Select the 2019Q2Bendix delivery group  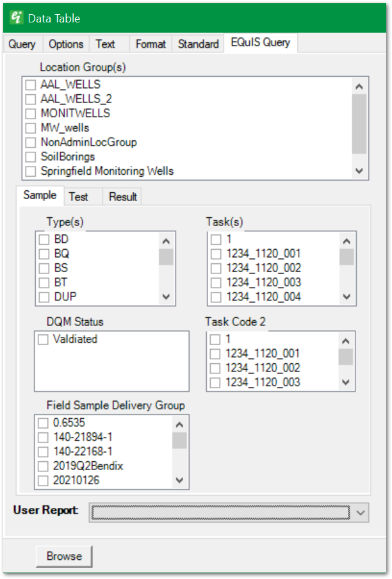pyautogui.click(x=43, y=466)
